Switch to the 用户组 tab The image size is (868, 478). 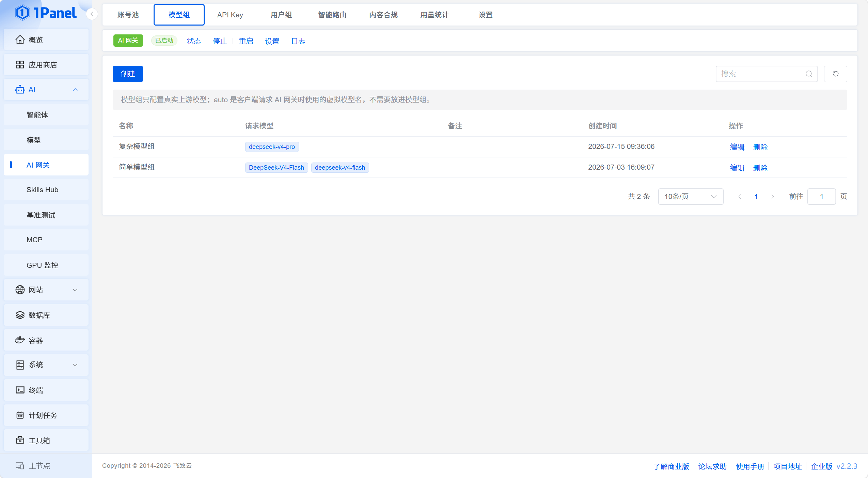[281, 15]
